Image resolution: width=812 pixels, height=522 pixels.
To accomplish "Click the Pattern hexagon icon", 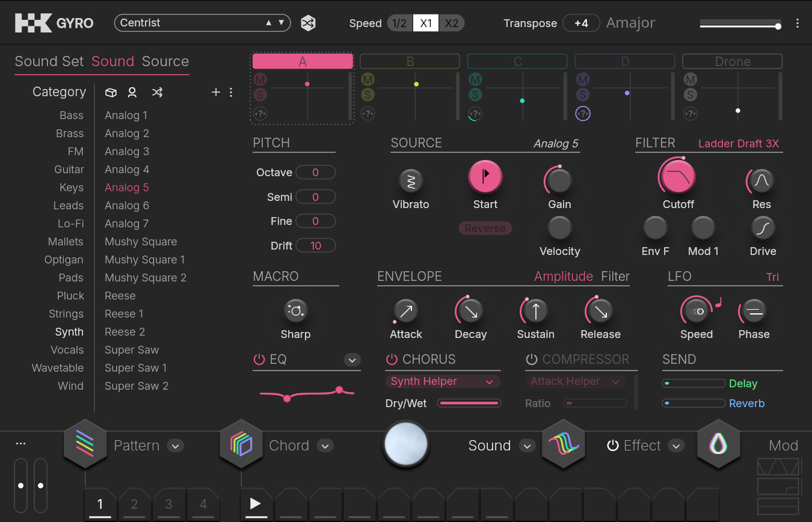I will tap(85, 446).
